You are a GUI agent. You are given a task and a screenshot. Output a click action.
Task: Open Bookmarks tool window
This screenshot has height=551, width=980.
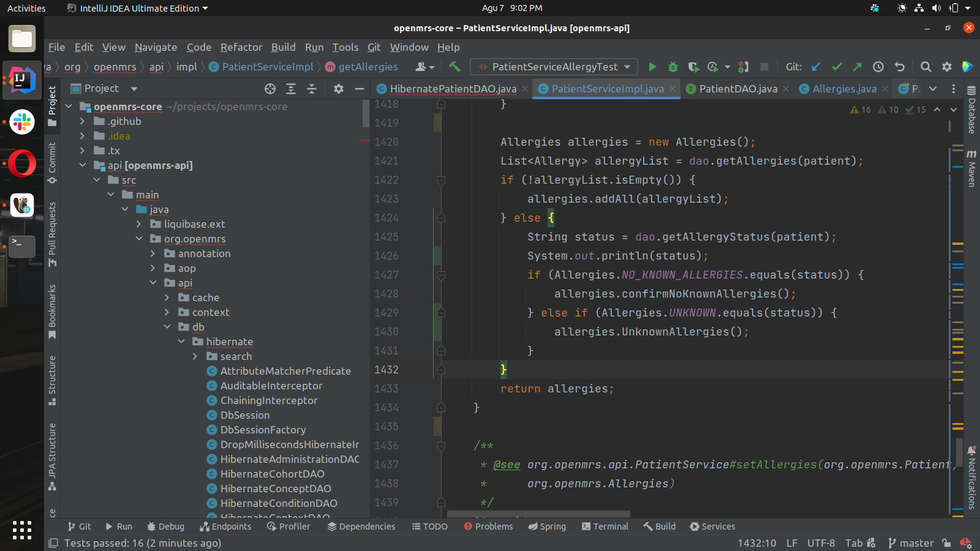(52, 312)
